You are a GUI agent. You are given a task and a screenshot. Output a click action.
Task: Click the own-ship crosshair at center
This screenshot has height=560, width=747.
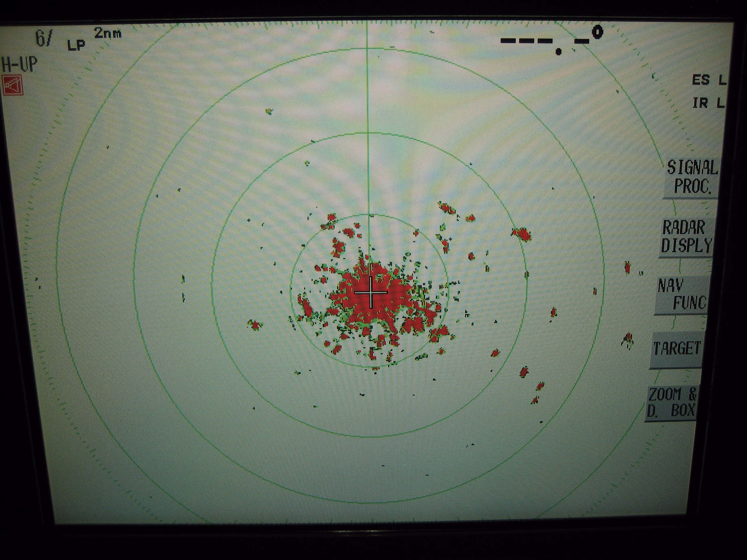[x=371, y=292]
